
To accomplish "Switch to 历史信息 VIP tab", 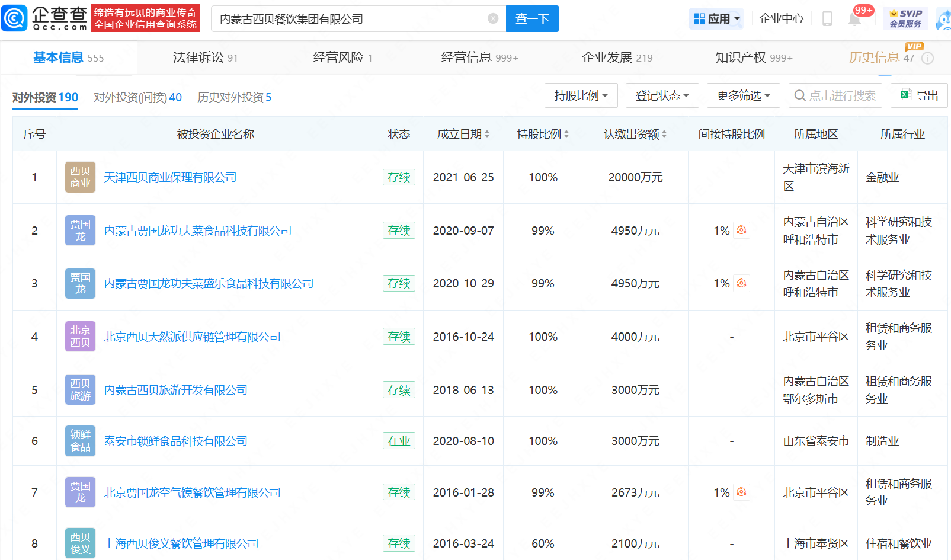I will click(x=881, y=58).
